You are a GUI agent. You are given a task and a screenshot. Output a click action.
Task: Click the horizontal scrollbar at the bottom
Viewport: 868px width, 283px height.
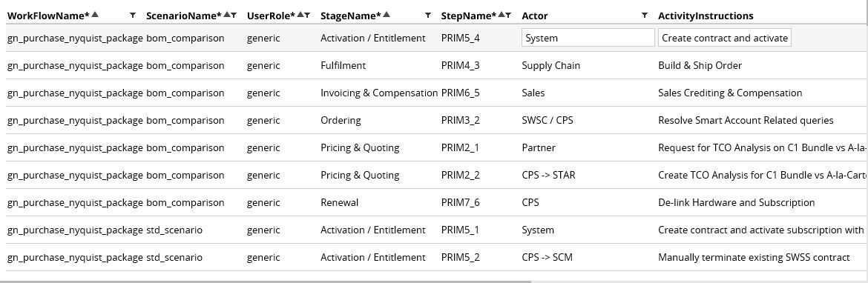coord(266,282)
